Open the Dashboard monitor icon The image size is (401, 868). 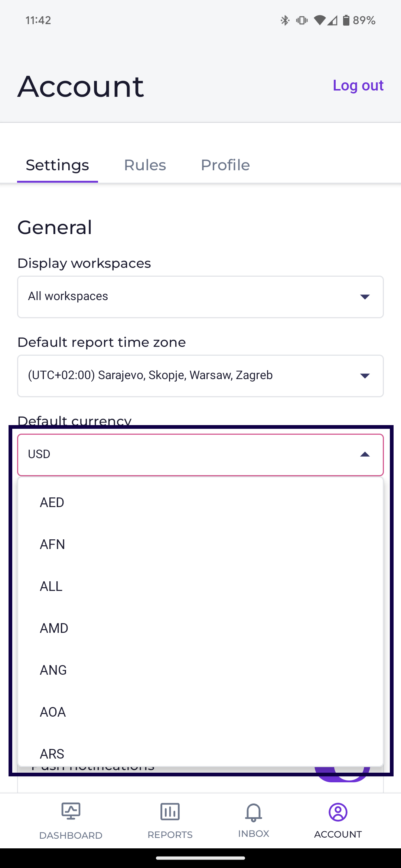point(71,811)
